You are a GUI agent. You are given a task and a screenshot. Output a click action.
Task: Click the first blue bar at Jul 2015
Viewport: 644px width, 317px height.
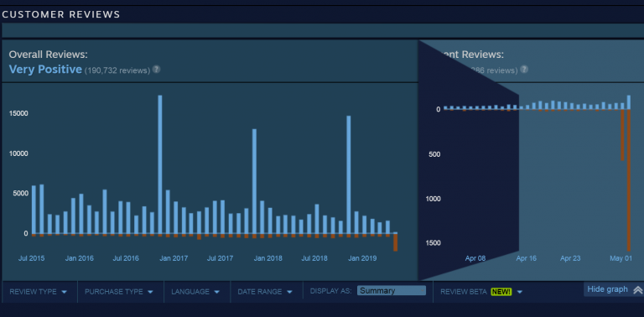coord(34,210)
